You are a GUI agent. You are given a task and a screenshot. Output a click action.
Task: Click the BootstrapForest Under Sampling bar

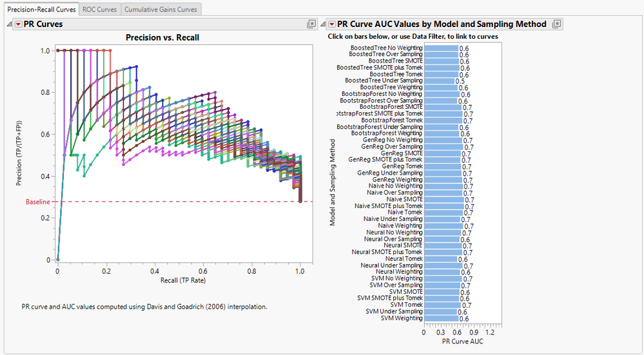(441, 127)
